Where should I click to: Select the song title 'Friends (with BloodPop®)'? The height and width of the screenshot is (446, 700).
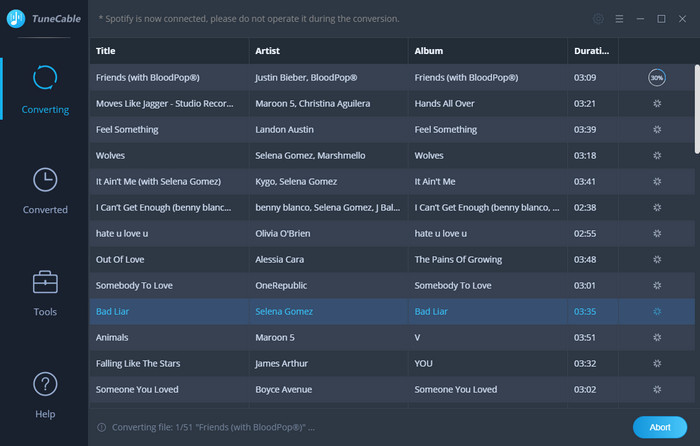tap(147, 78)
